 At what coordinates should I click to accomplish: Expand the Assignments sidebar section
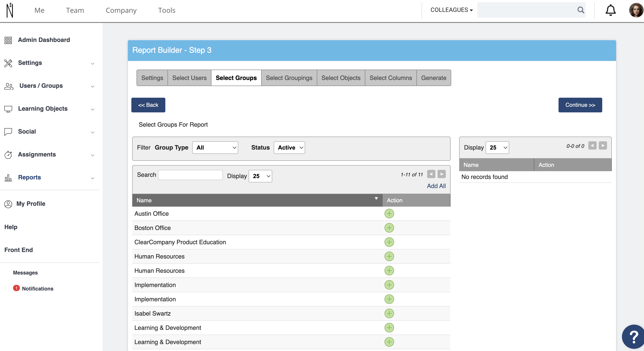click(x=92, y=155)
